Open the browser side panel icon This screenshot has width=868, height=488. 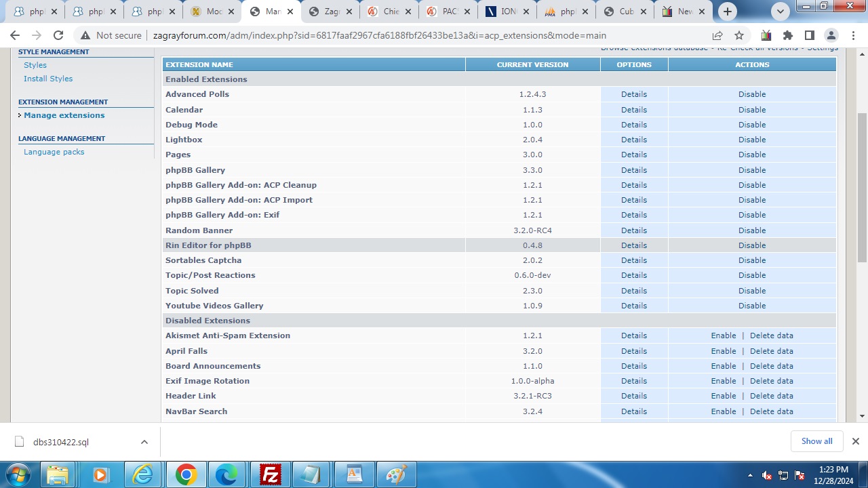809,35
